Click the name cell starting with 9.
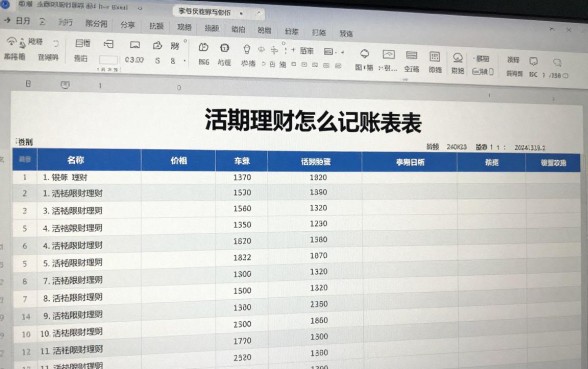The width and height of the screenshot is (588, 369). click(89, 315)
